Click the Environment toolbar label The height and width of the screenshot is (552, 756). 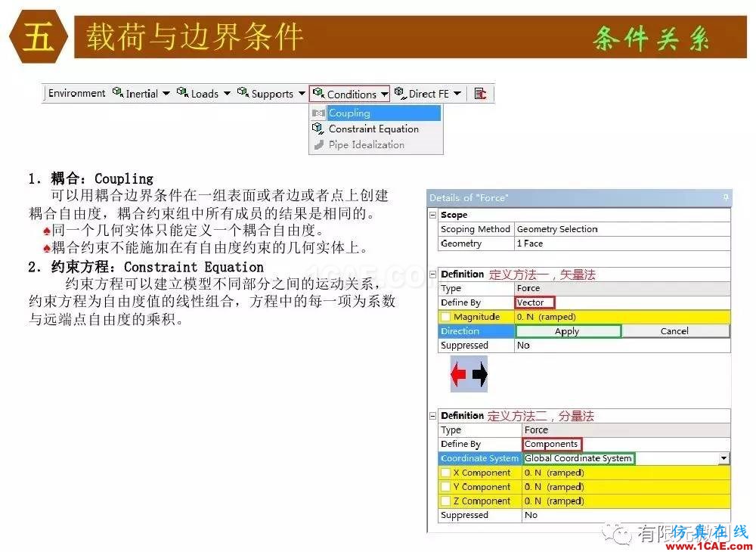pyautogui.click(x=76, y=93)
